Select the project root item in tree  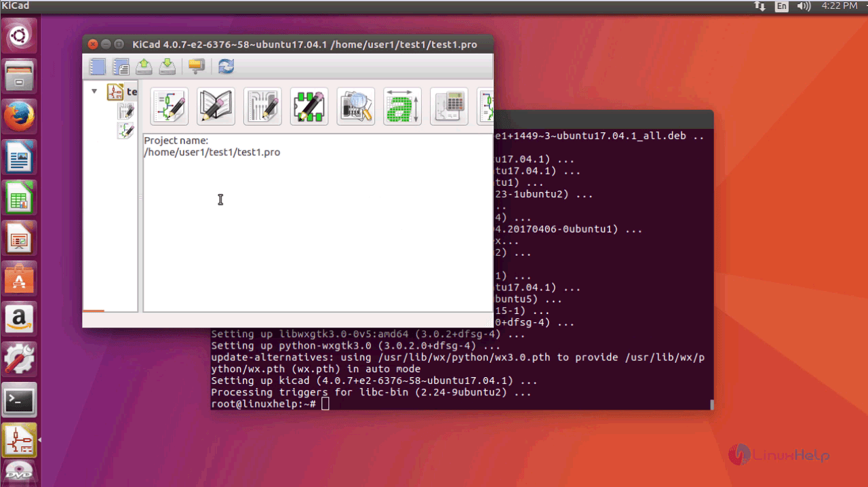coord(122,92)
